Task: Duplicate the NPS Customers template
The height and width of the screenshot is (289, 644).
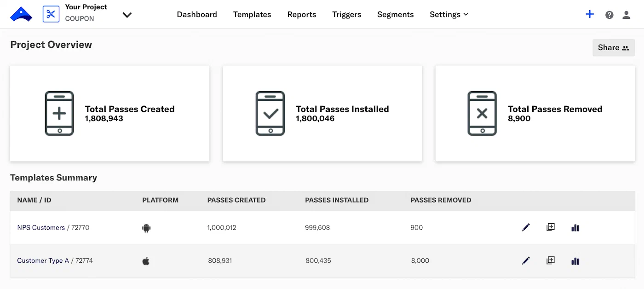Action: coord(550,227)
